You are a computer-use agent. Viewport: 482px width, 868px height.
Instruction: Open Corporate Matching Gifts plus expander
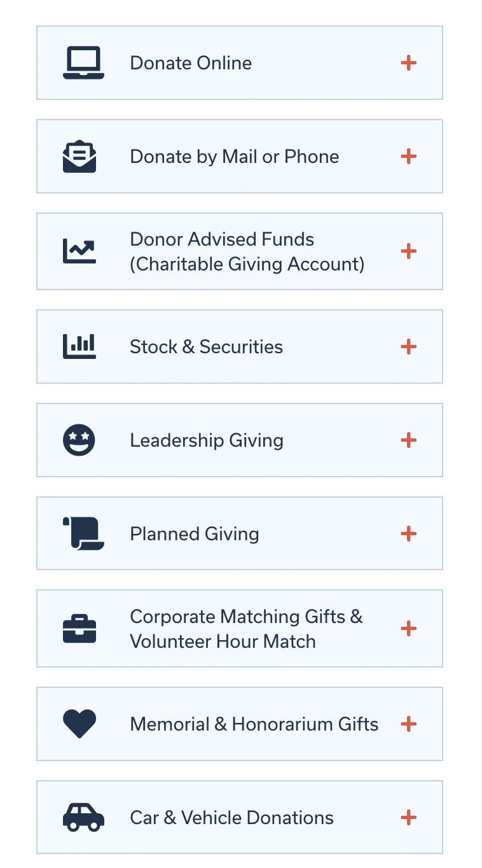click(408, 629)
